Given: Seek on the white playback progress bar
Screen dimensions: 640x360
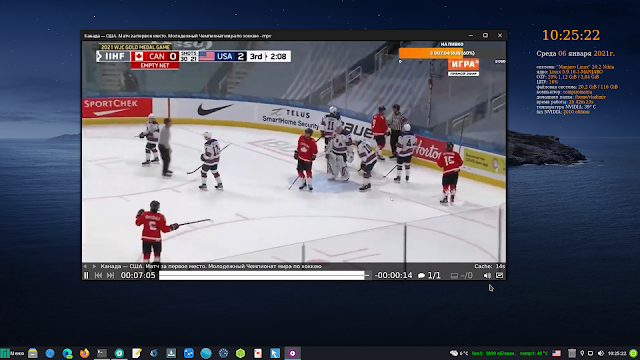Looking at the screenshot, I should coord(264,276).
